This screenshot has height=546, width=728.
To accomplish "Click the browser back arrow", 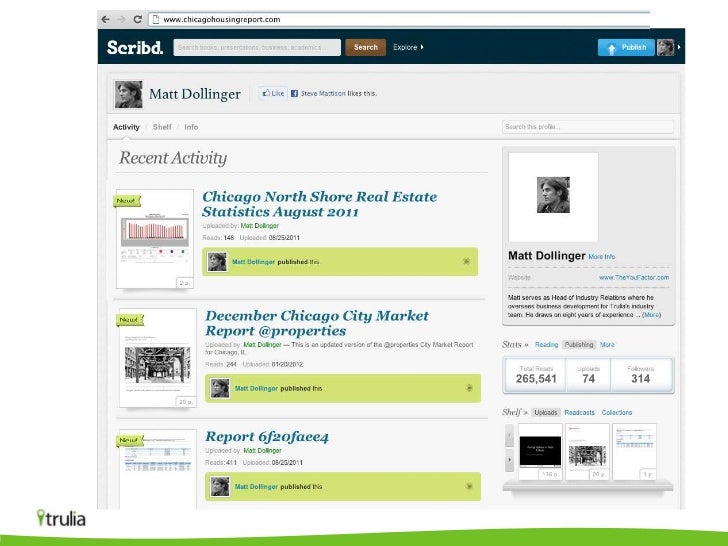I will tap(105, 20).
